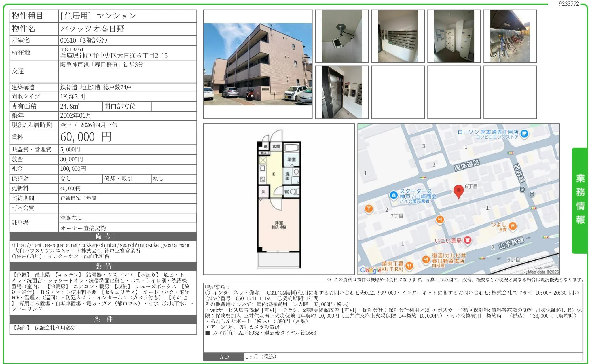Viewport: 592px width, 364px height.
Task: Click the 1K floor plan diagram
Action: pos(279,202)
